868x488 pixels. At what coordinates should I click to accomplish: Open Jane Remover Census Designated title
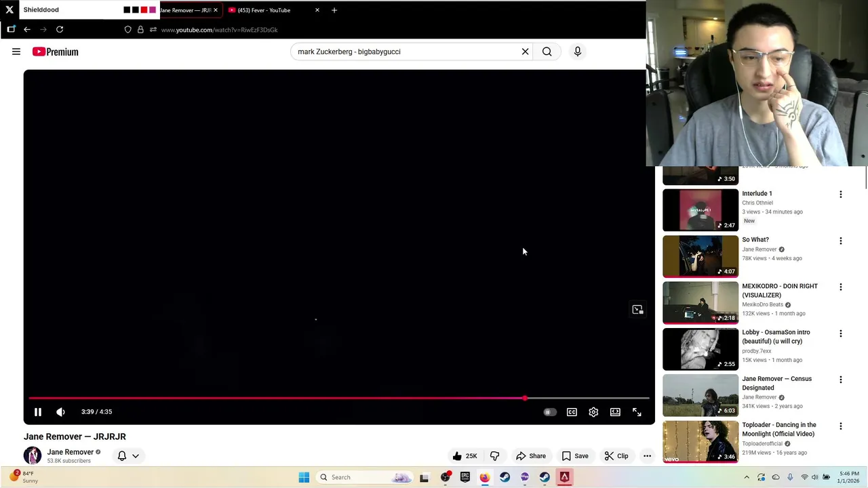[776, 383]
